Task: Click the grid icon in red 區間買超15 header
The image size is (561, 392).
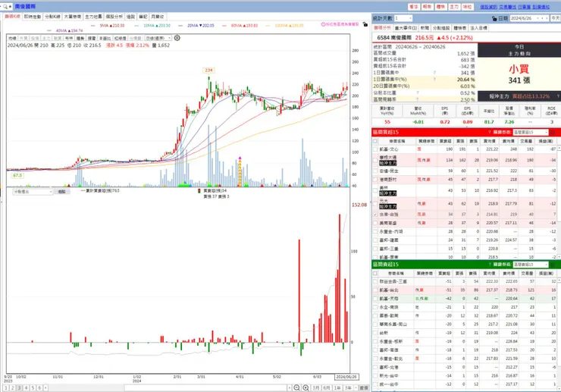Action: (553, 133)
